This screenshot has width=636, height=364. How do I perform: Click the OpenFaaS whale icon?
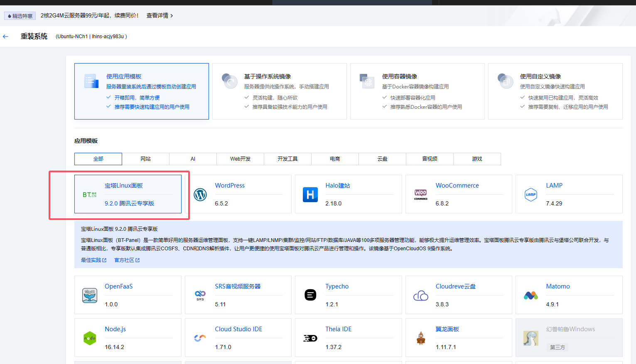90,295
